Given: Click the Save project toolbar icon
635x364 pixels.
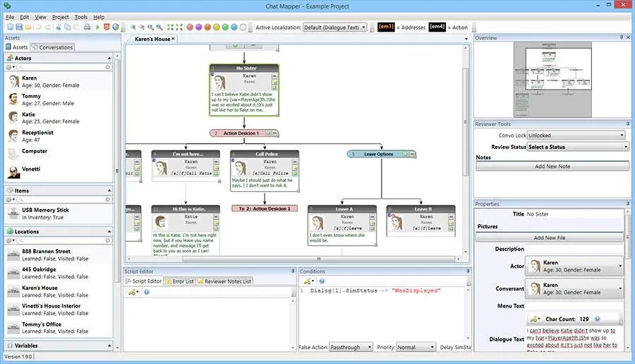Looking at the screenshot, I should click(x=19, y=27).
